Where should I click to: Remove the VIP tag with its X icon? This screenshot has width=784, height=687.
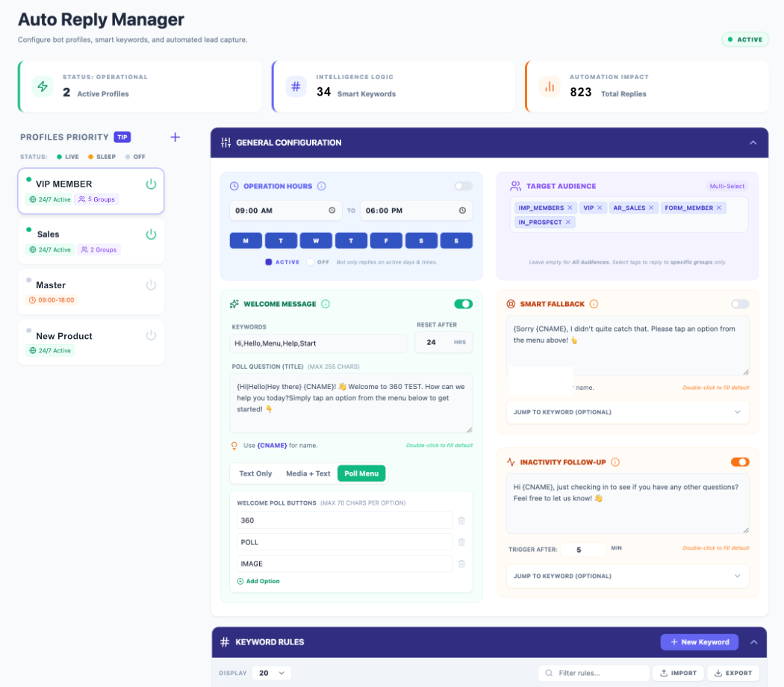[x=601, y=208]
